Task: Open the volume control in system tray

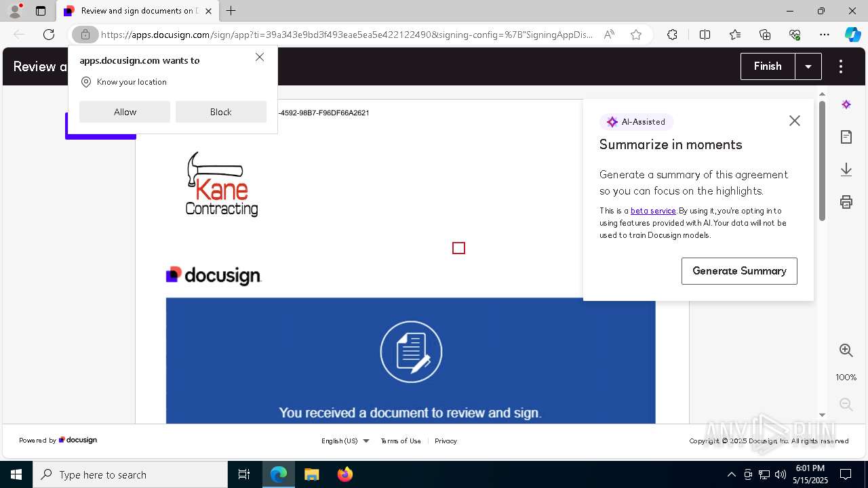Action: point(780,474)
